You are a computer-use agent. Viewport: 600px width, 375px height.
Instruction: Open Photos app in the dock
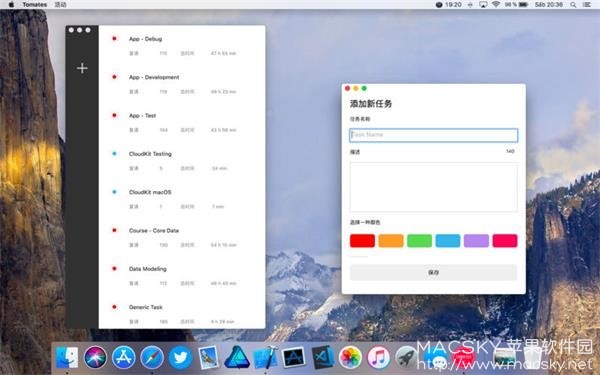(350, 357)
